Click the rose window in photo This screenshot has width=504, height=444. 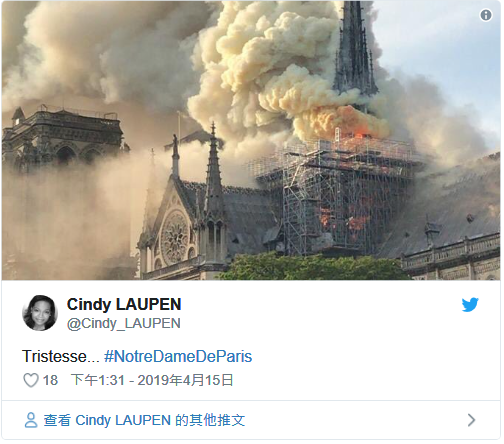coord(176,239)
